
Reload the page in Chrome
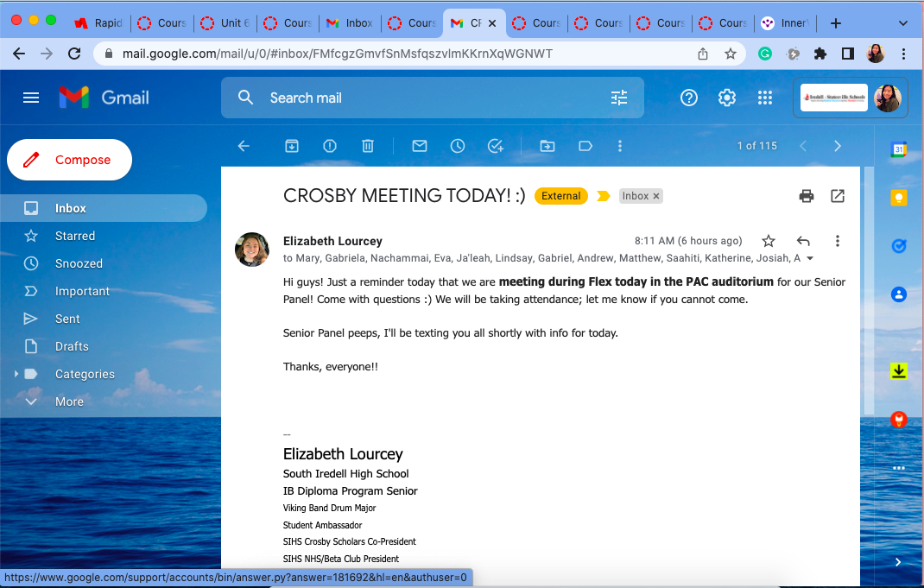pyautogui.click(x=74, y=54)
